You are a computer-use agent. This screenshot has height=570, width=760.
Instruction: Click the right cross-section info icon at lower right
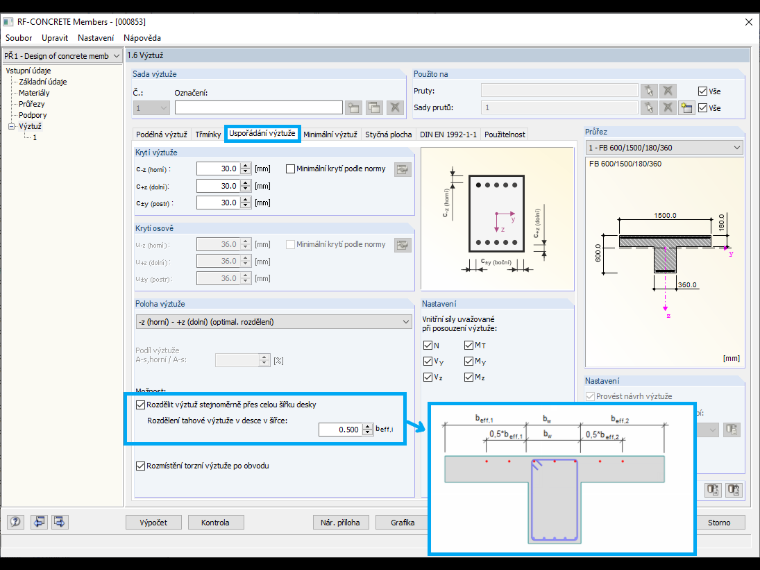pos(734,490)
